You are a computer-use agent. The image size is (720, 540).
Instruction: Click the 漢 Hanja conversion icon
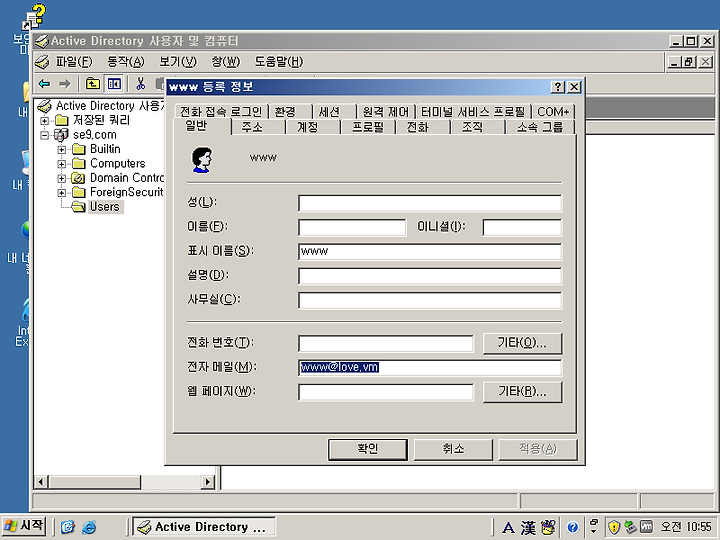pos(529,527)
